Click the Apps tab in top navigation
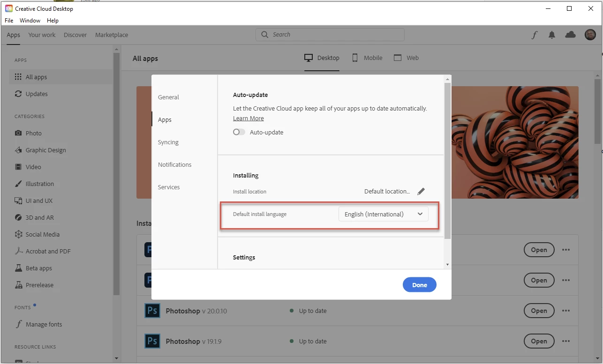The image size is (603, 364). (14, 35)
